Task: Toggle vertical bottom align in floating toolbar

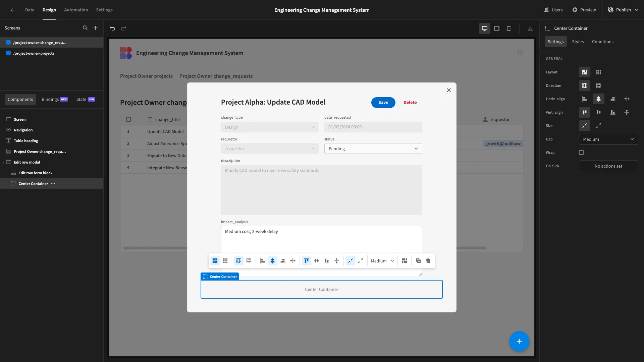Action: (x=327, y=261)
